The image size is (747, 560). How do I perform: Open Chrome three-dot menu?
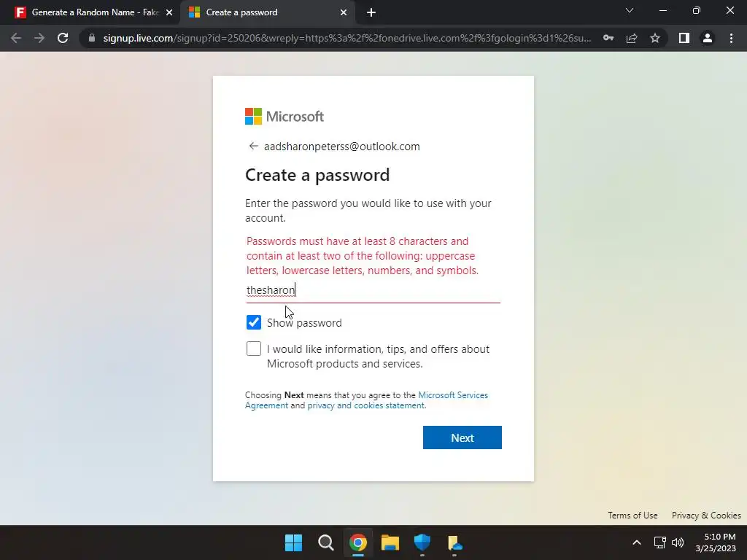pyautogui.click(x=731, y=38)
